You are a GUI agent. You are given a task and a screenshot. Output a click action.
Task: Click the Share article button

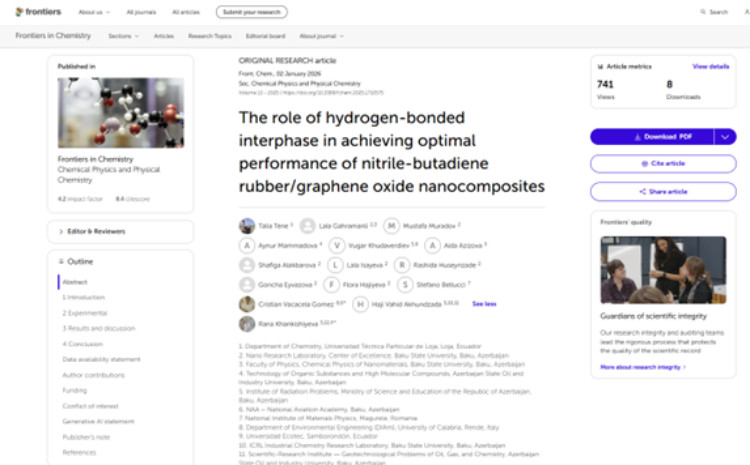point(663,191)
